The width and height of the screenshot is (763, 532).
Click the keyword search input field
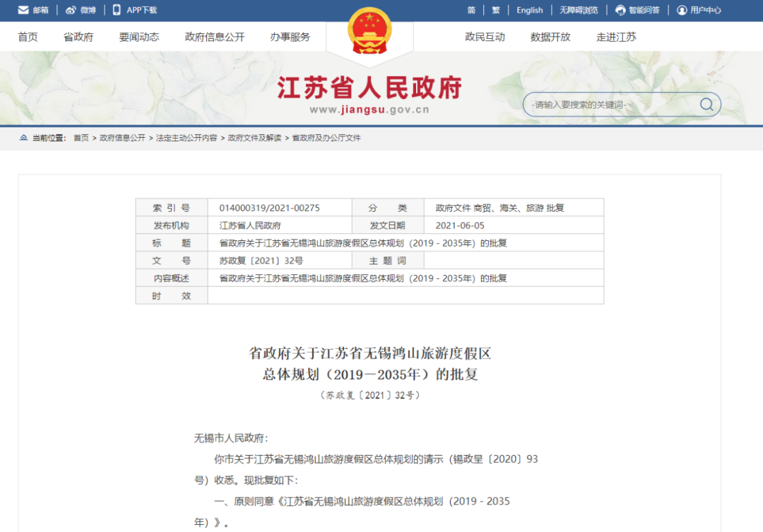(608, 105)
